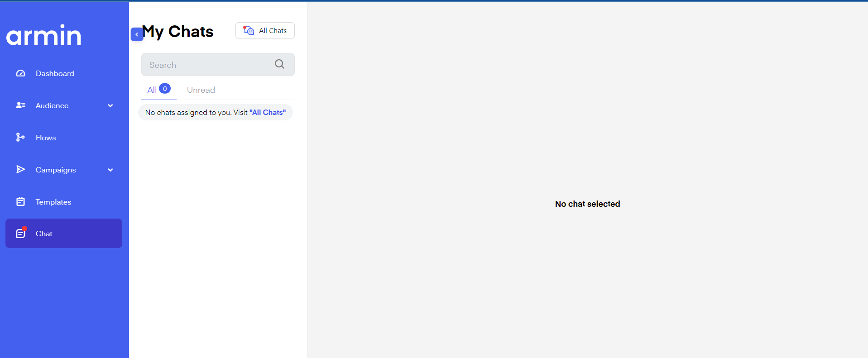Click the chat bubbles icon in All Chats
The height and width of the screenshot is (358, 868).
[x=249, y=30]
